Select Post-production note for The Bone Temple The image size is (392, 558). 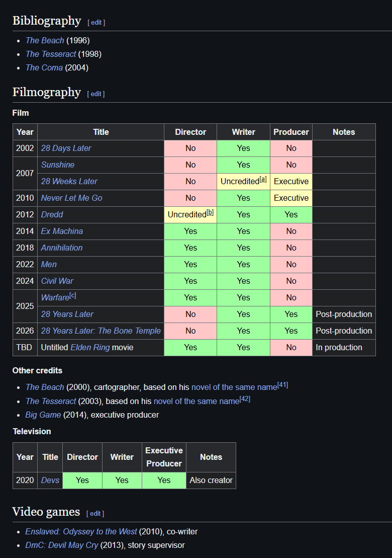click(344, 331)
